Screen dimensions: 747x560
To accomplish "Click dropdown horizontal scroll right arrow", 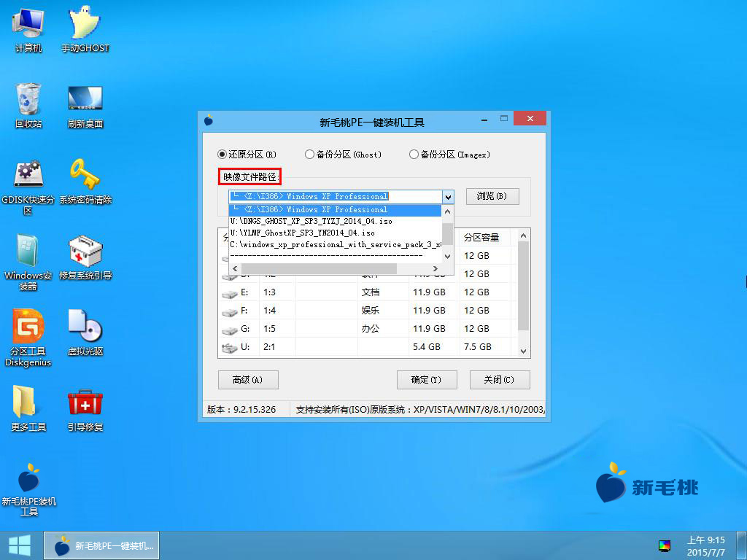I will tap(435, 269).
